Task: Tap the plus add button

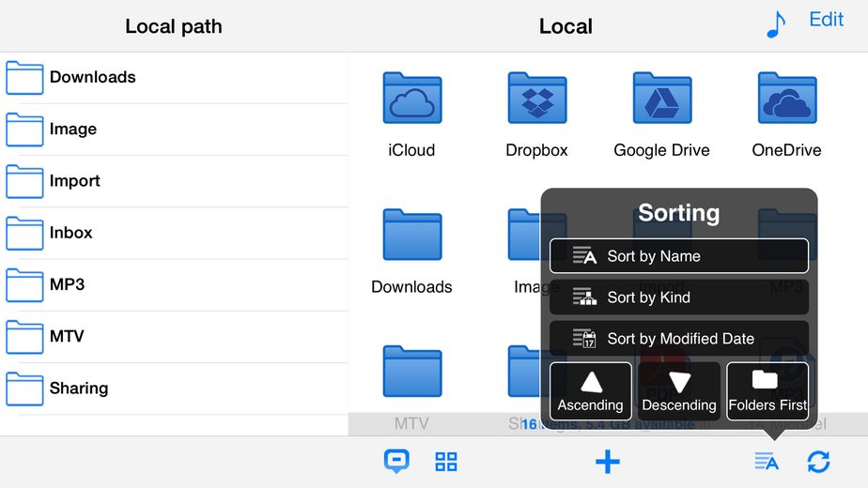Action: tap(607, 462)
